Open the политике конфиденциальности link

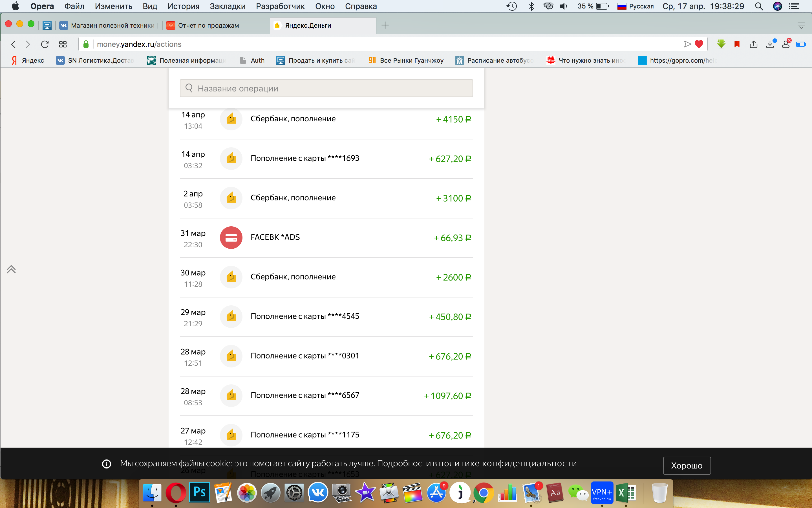(x=508, y=463)
